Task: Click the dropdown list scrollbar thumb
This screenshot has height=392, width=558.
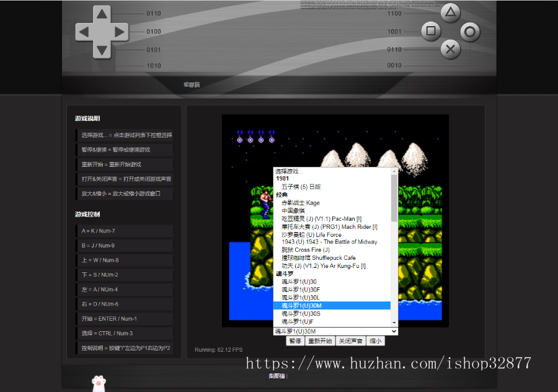Action: point(394,198)
